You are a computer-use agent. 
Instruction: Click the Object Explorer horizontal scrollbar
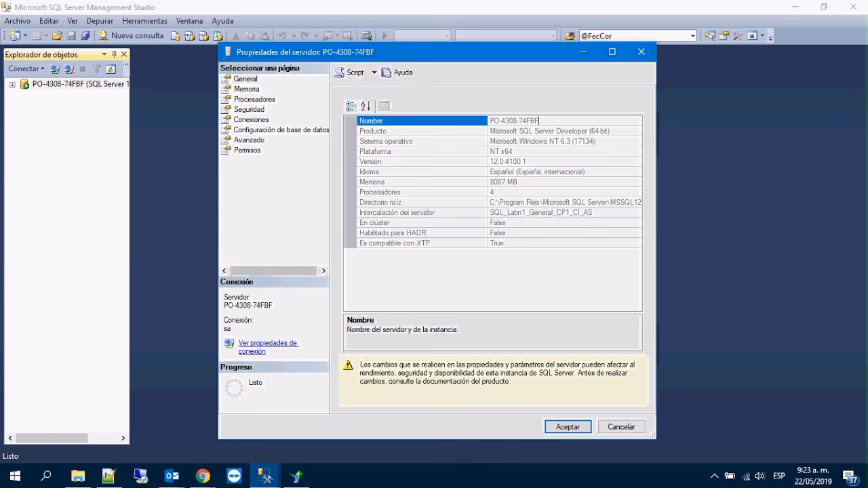click(x=66, y=438)
